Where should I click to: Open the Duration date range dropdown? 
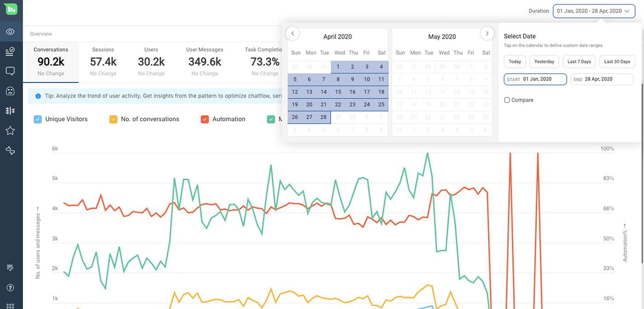coord(593,11)
